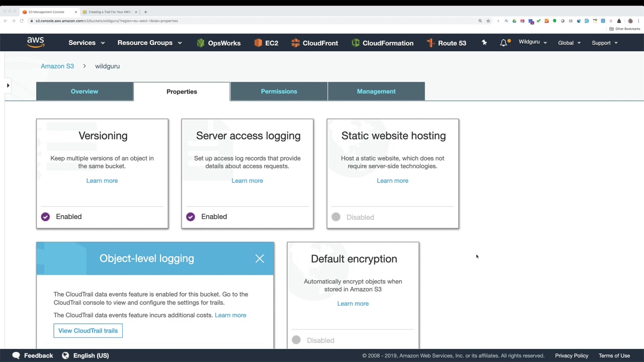The width and height of the screenshot is (644, 362).
Task: Open the English (US) language selector
Action: point(85,355)
